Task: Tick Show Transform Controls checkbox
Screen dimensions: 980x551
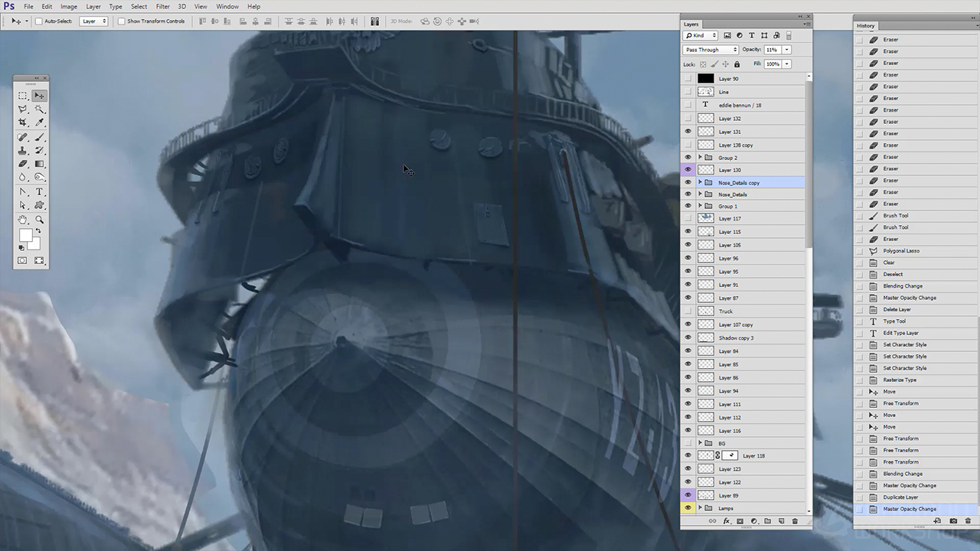Action: (x=122, y=21)
